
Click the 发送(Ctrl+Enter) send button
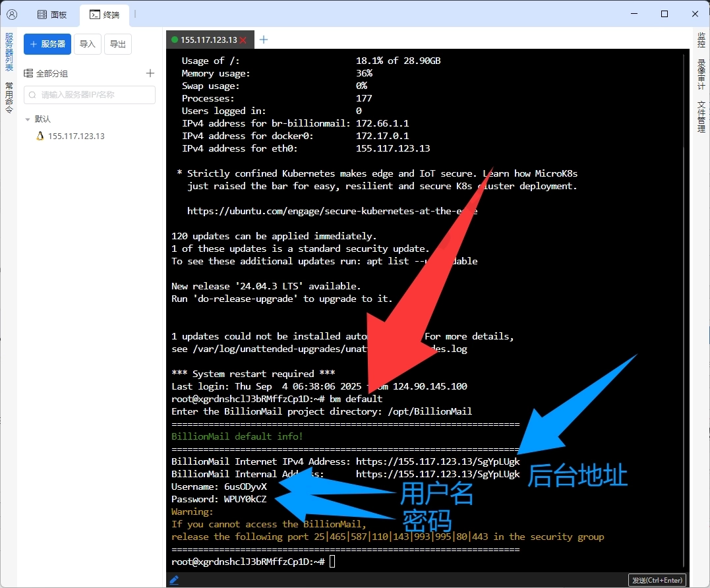(657, 580)
